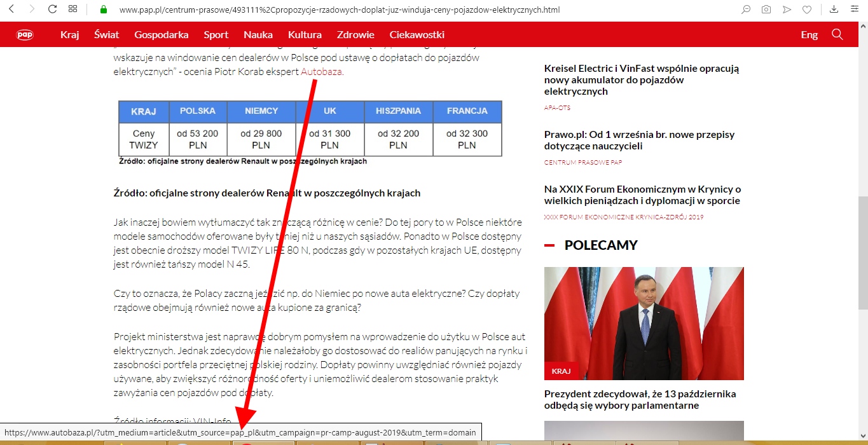Image resolution: width=868 pixels, height=445 pixels.
Task: Click the red KRAJ tag on photo
Action: point(561,371)
